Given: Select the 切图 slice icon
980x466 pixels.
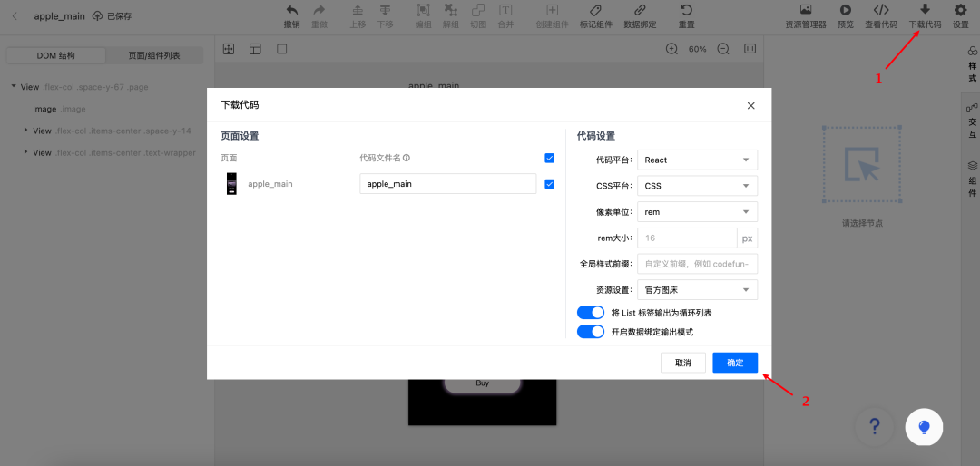Looking at the screenshot, I should 478,10.
